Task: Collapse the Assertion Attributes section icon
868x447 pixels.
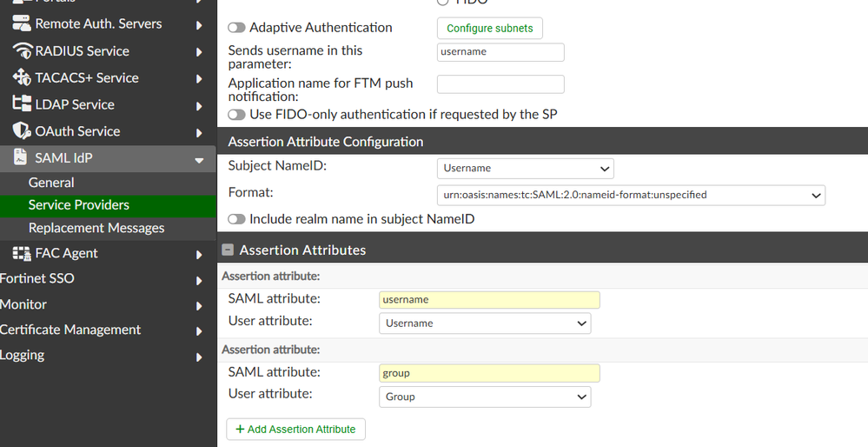Action: point(229,250)
